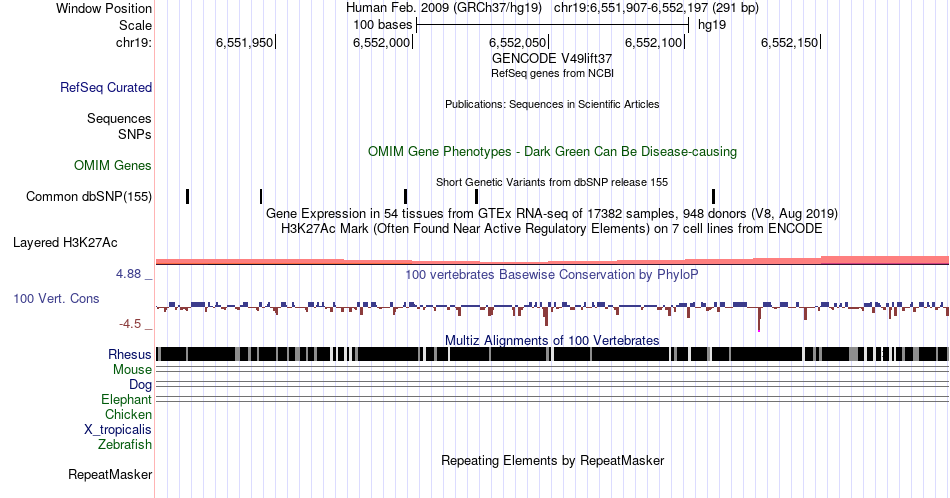The image size is (950, 498).
Task: Click the Rhesus alignment row label
Action: click(x=130, y=354)
